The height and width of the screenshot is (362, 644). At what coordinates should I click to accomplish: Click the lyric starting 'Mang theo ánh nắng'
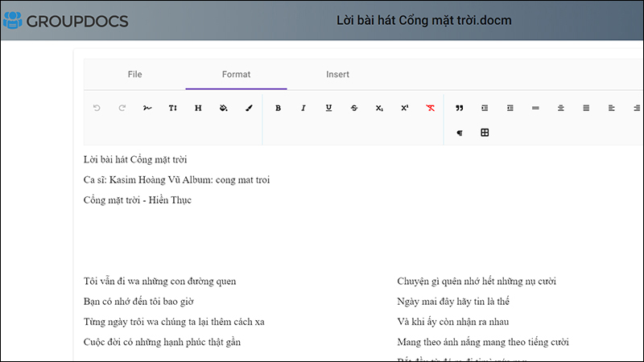(483, 342)
